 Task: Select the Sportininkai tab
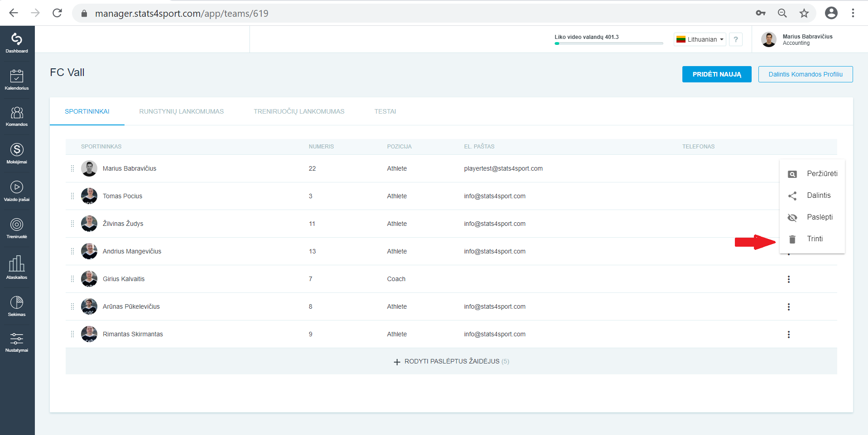click(87, 111)
